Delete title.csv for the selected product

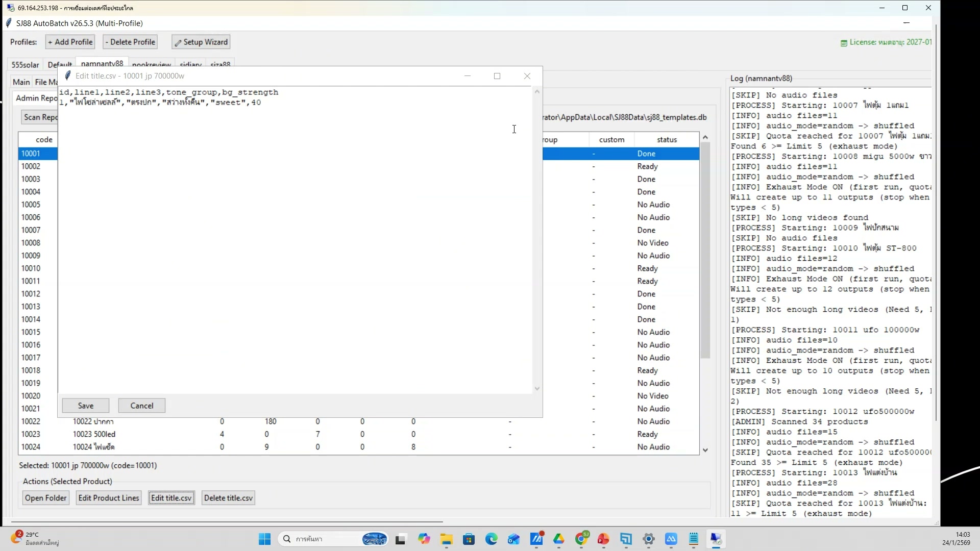228,497
